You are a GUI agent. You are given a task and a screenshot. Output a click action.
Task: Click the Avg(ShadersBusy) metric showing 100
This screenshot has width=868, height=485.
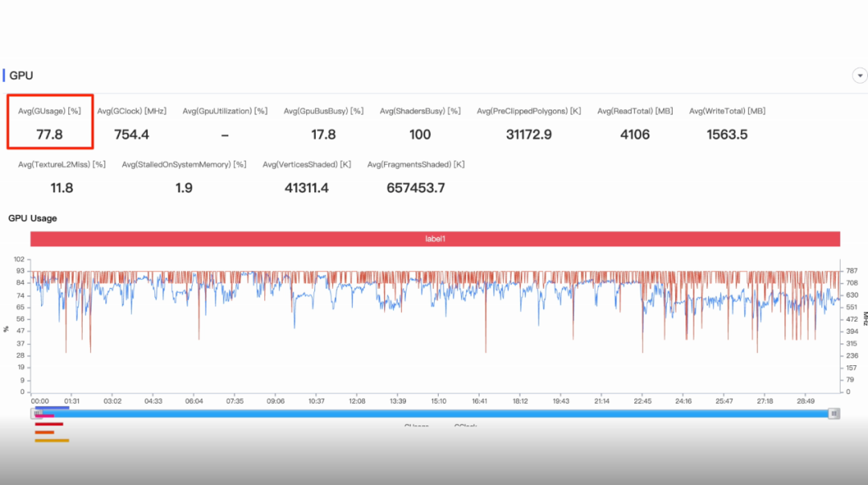click(420, 134)
